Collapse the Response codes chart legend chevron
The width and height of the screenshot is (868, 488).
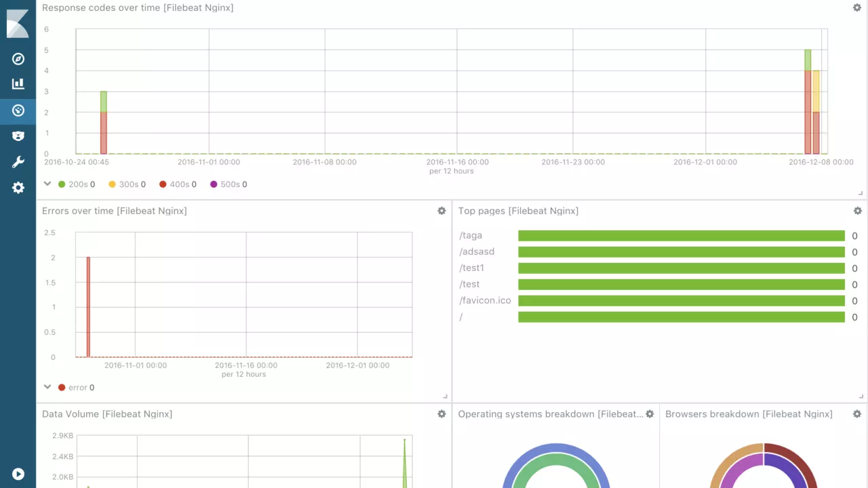[47, 184]
